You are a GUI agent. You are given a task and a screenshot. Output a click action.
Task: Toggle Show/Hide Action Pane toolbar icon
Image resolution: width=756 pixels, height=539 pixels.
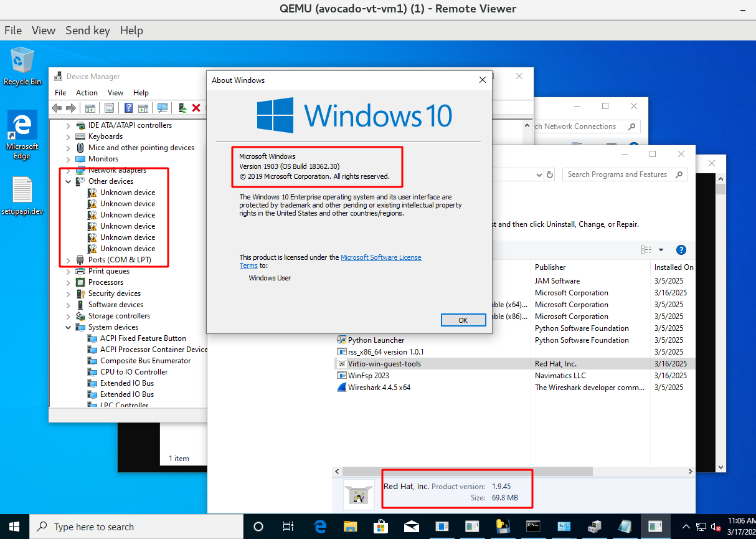(x=143, y=108)
